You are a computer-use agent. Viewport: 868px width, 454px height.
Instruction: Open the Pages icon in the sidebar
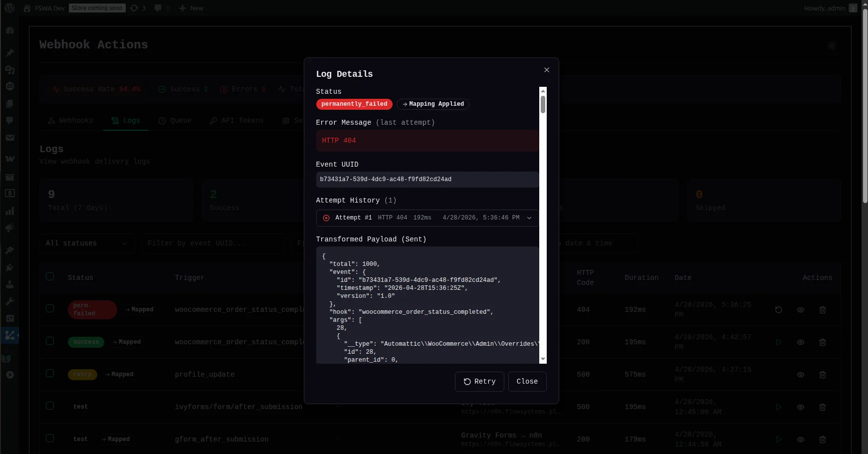pyautogui.click(x=9, y=104)
